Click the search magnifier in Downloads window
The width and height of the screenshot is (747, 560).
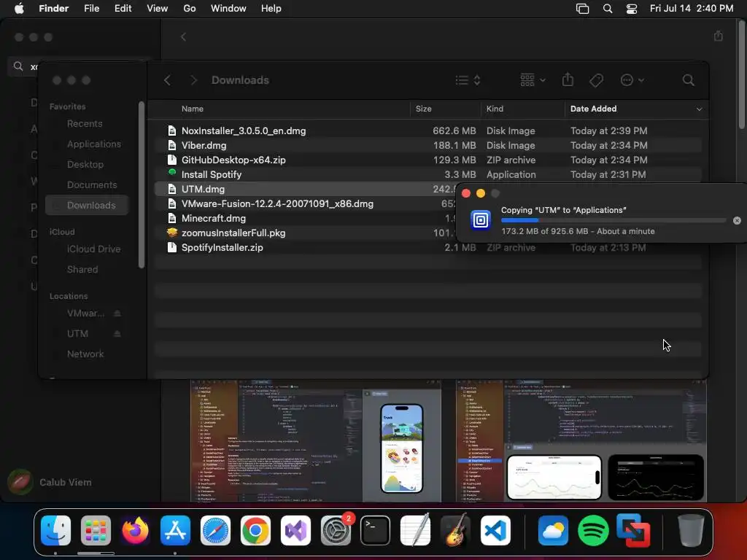tap(688, 80)
